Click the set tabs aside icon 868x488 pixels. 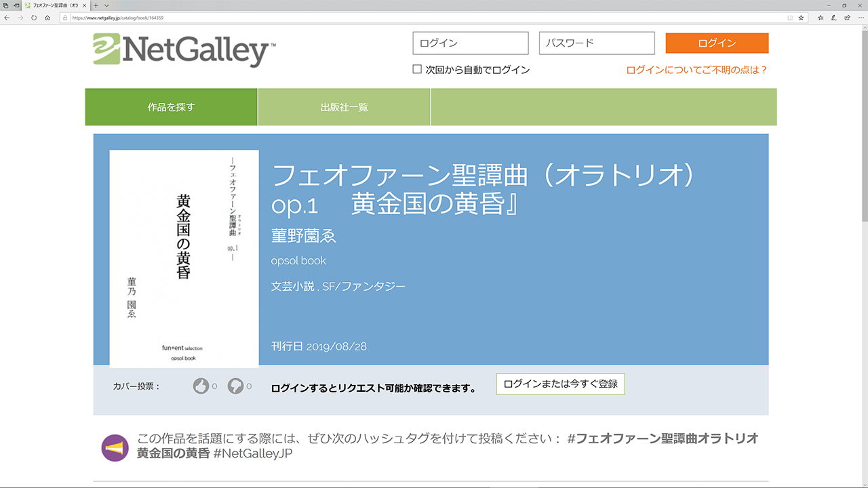16,5
